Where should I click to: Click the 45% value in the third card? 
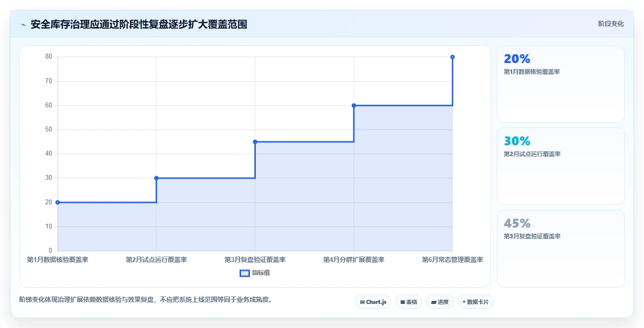517,224
